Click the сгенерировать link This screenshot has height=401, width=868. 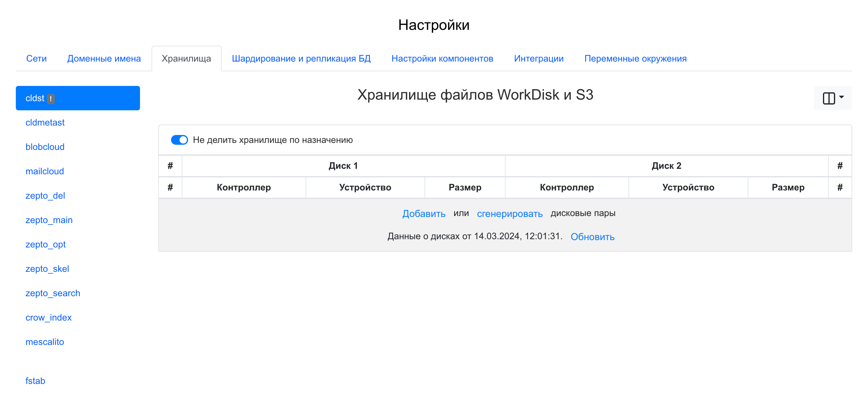(509, 214)
